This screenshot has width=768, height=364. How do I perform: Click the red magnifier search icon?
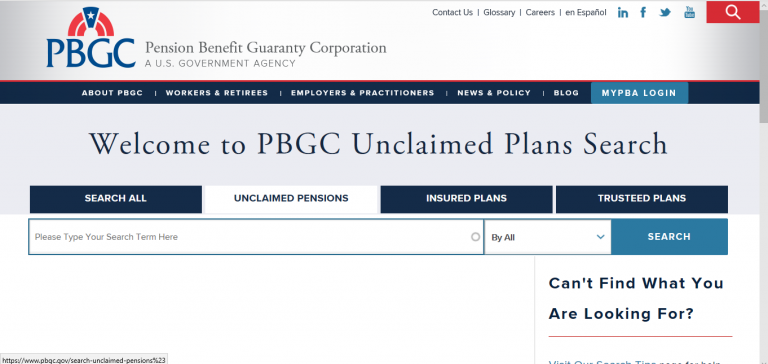coord(733,12)
